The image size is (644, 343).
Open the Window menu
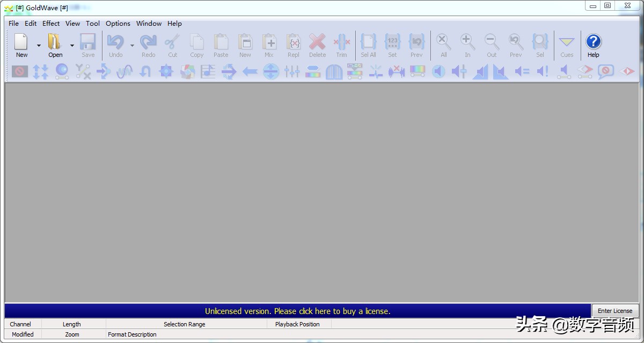tap(149, 24)
